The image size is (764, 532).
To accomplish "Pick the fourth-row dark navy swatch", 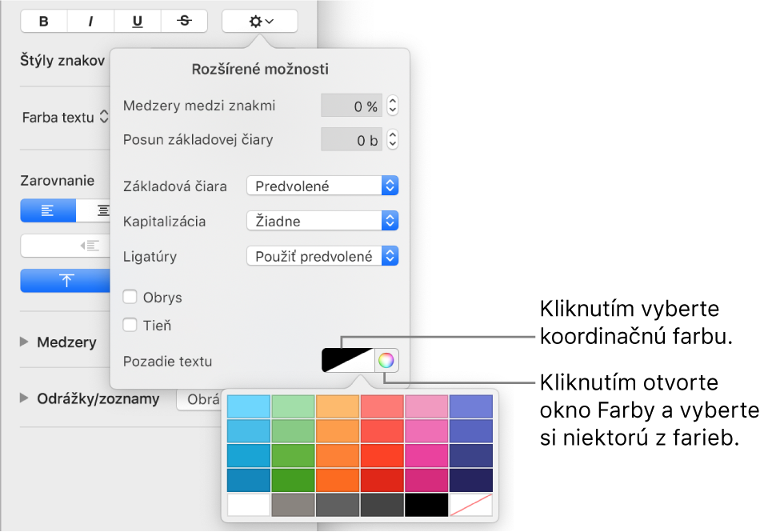I will [471, 480].
